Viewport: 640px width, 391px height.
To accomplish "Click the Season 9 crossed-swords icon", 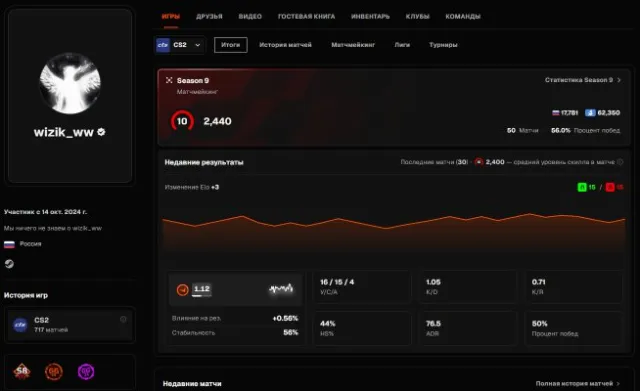I will click(169, 80).
